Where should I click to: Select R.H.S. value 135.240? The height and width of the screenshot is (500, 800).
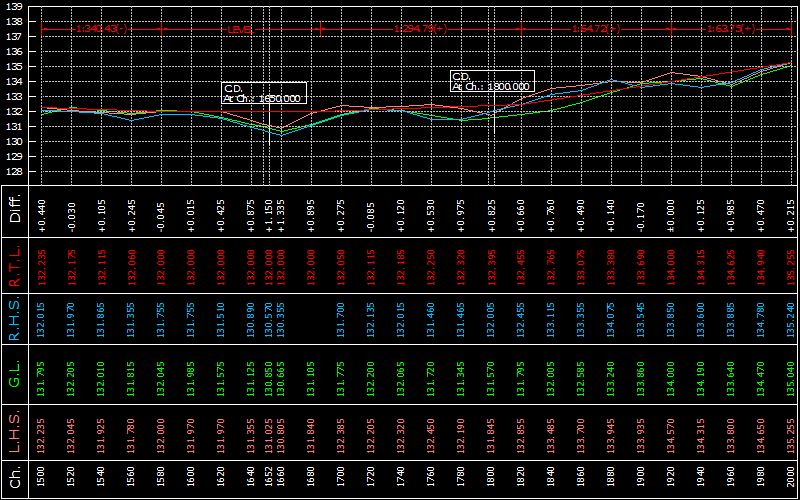click(791, 319)
